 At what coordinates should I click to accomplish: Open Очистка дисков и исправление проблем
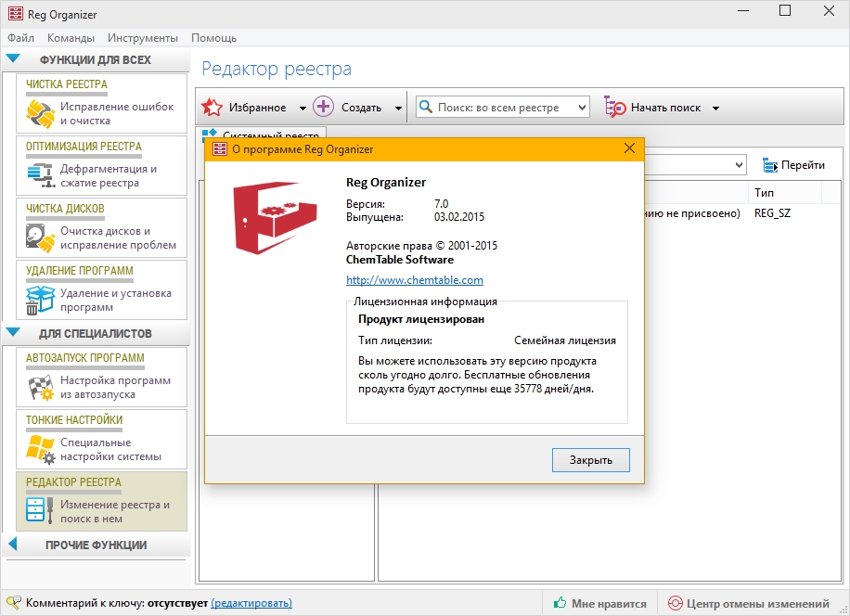point(101,227)
